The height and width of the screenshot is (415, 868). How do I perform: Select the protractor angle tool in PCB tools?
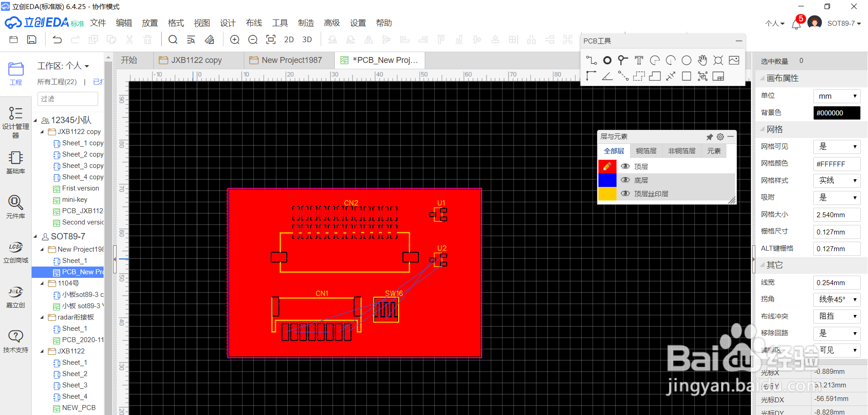[x=607, y=76]
